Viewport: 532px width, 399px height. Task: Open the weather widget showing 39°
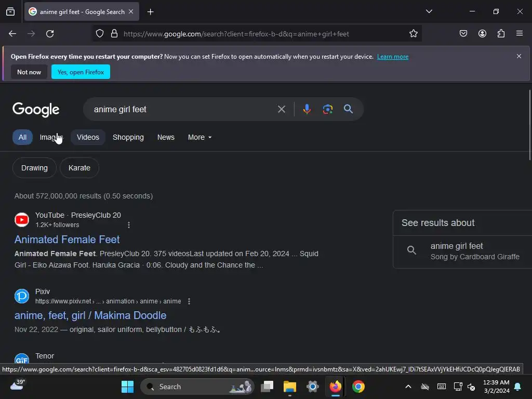pos(18,385)
